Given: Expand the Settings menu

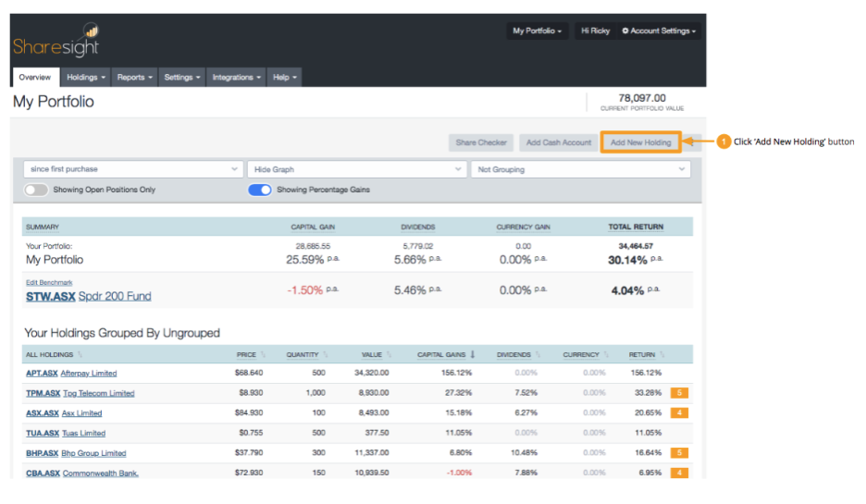Looking at the screenshot, I should point(181,78).
